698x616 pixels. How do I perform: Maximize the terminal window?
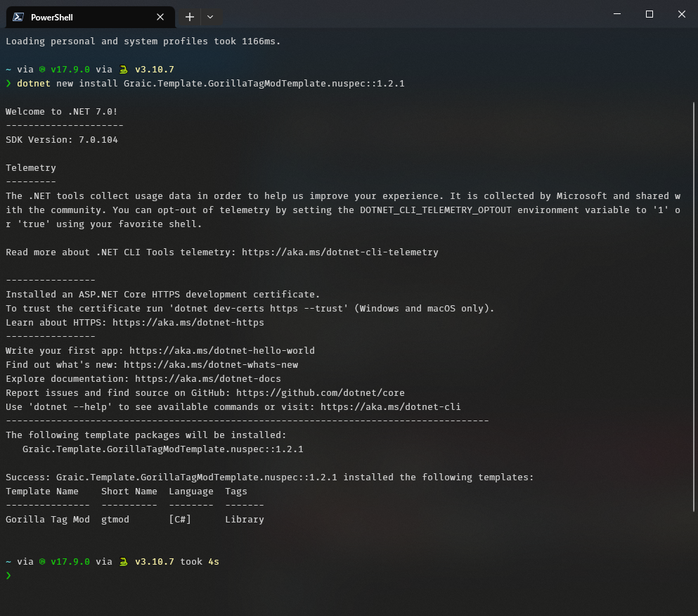649,14
